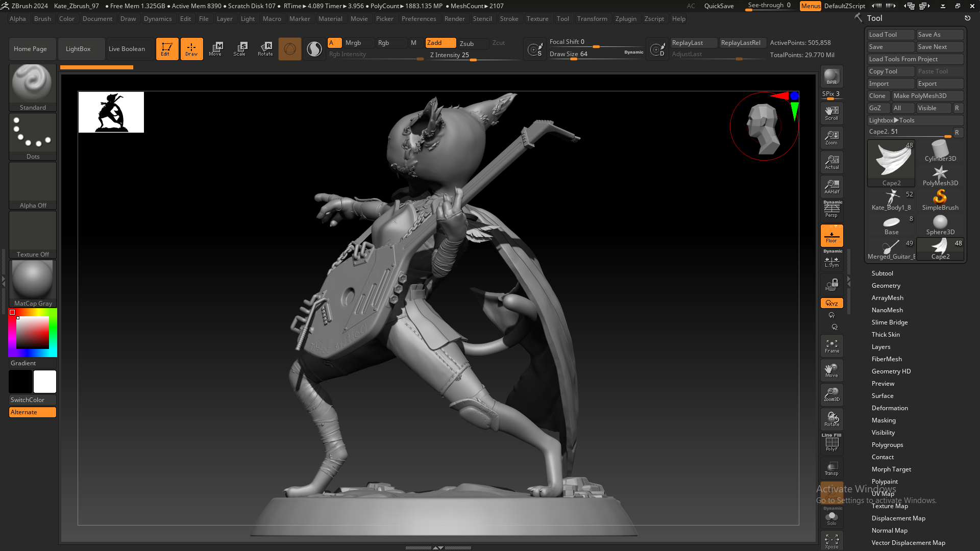Click the Scroll canvas icon

[x=831, y=113]
